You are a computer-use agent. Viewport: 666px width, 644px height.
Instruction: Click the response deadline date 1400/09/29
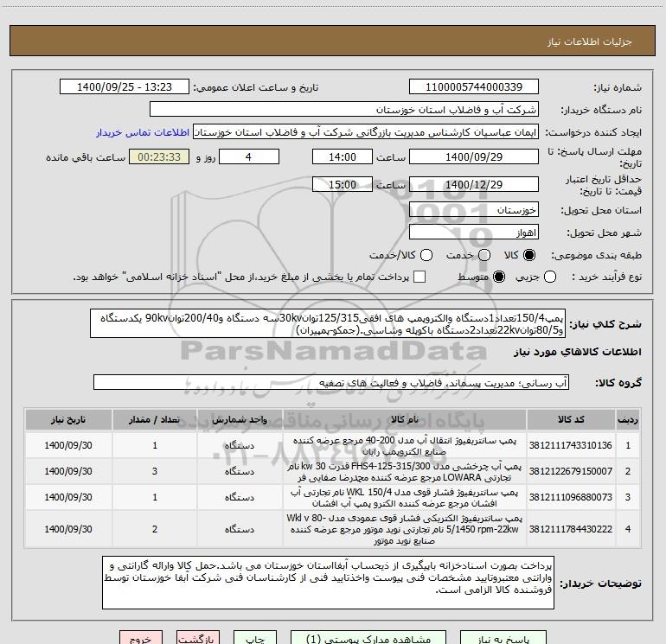point(474,157)
